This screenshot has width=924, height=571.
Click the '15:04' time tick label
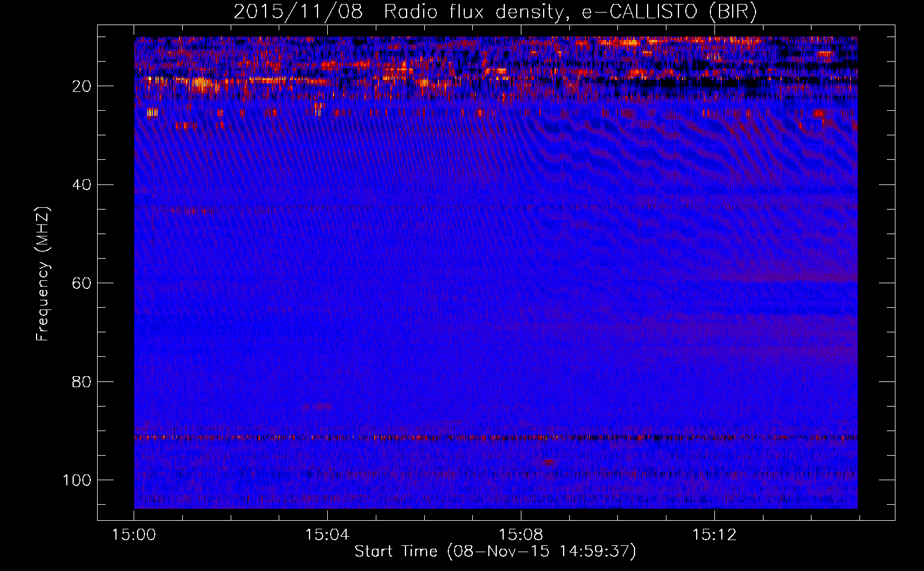click(x=327, y=535)
